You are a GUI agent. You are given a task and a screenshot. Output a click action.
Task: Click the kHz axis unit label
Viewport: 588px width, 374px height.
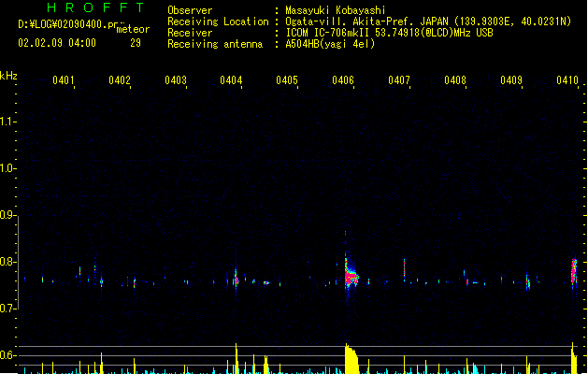click(8, 76)
